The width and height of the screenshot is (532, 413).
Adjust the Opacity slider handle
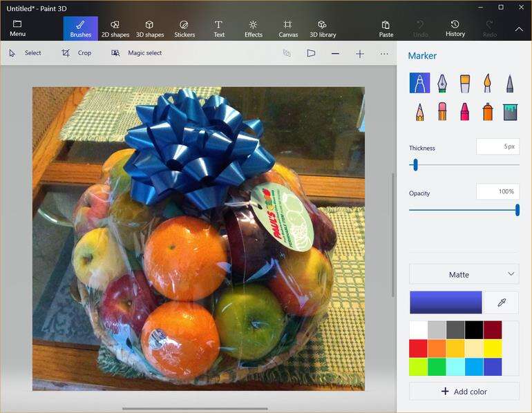click(x=517, y=210)
